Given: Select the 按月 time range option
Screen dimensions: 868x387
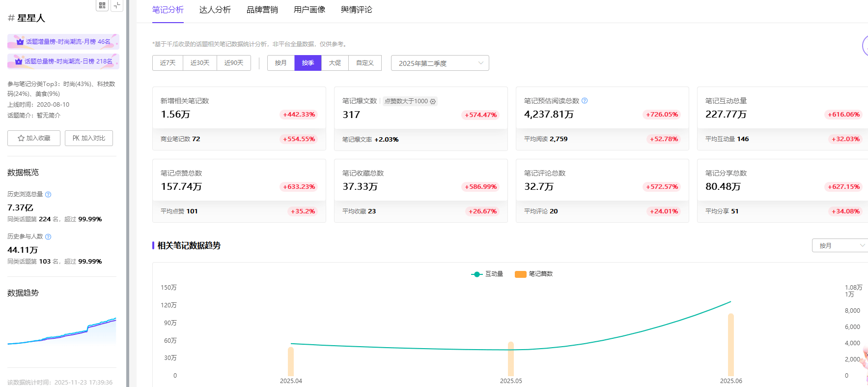Looking at the screenshot, I should pyautogui.click(x=280, y=63).
